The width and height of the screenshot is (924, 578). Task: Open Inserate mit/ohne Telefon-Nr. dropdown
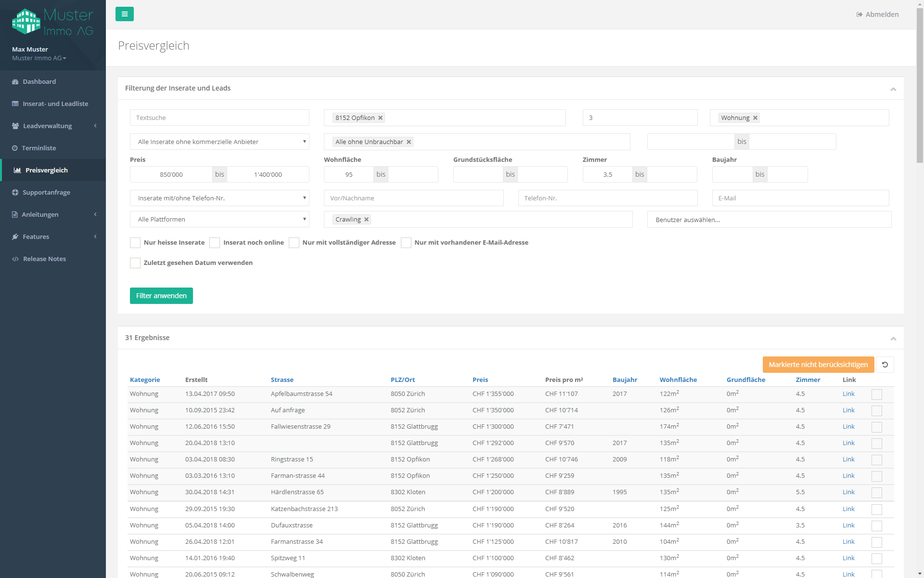click(219, 198)
